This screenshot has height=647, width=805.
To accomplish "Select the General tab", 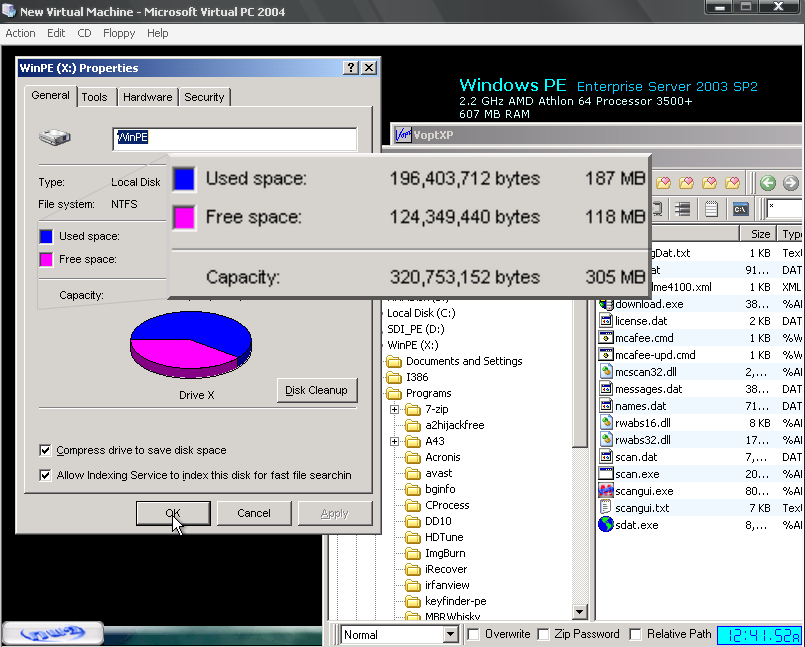I will tap(50, 96).
